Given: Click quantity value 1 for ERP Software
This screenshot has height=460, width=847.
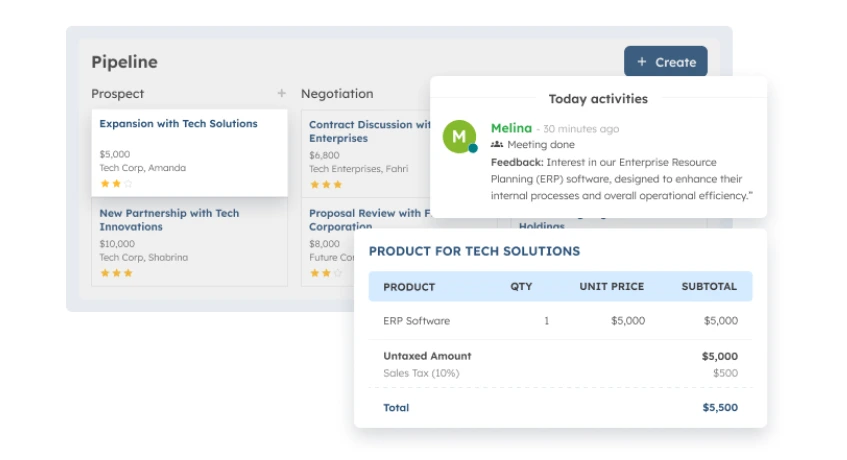Looking at the screenshot, I should click(546, 321).
